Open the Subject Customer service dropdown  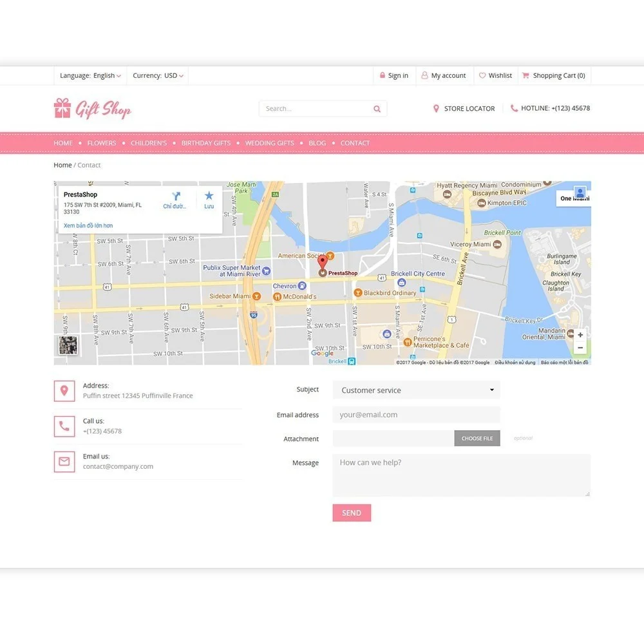pos(415,390)
